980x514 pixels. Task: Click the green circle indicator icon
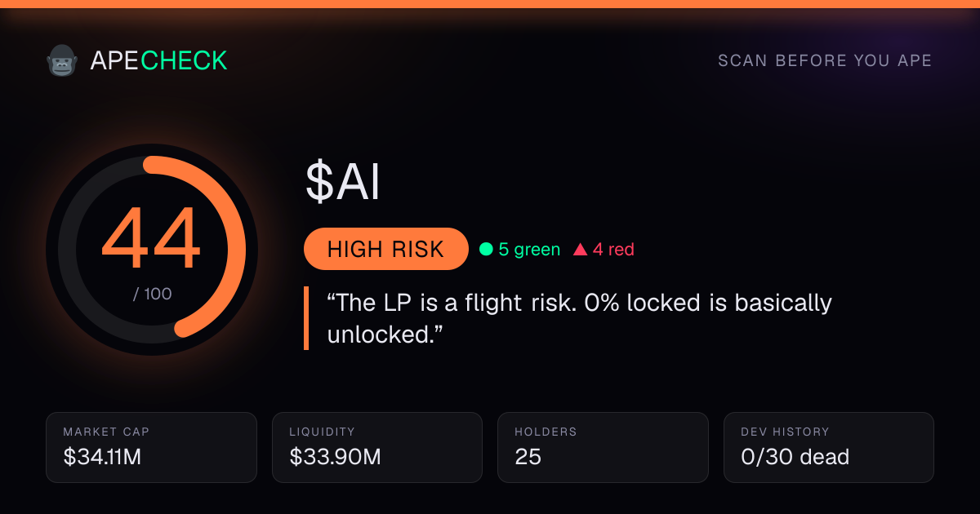(x=485, y=250)
